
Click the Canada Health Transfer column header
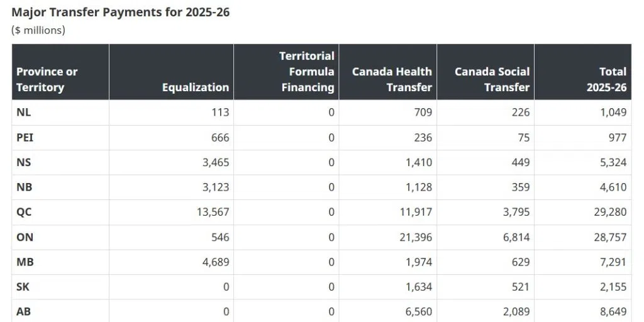pos(392,79)
